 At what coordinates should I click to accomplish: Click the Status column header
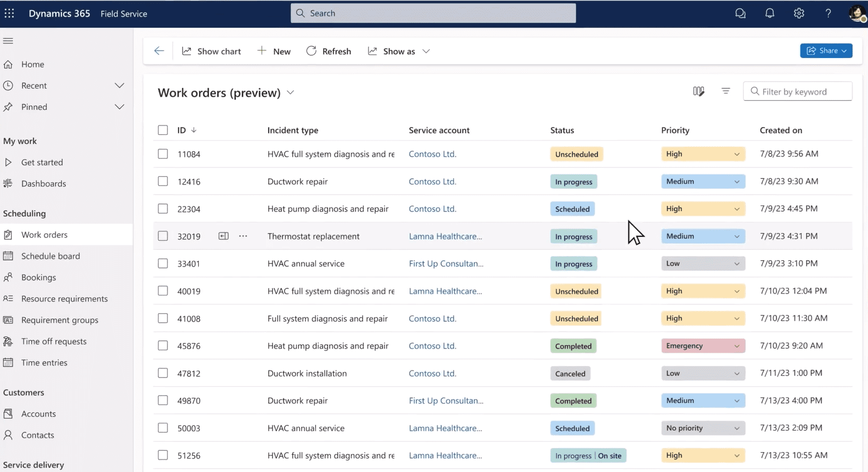(x=562, y=130)
